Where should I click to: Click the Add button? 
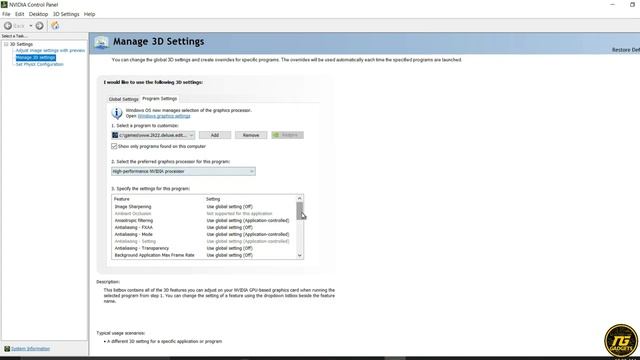pyautogui.click(x=215, y=135)
